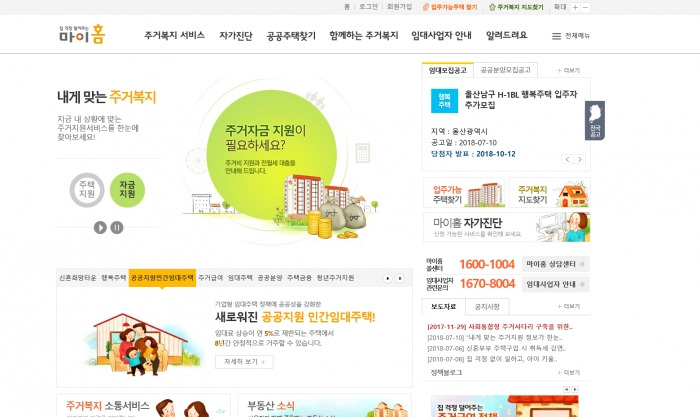700x417 pixels.
Task: Zoom out with the minus icon
Action: 585,8
